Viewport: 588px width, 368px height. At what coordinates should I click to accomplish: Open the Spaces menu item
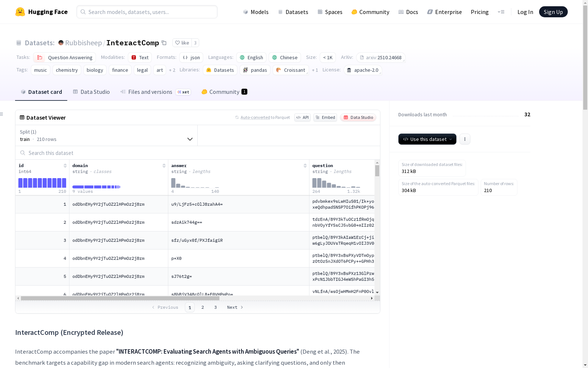(x=330, y=12)
